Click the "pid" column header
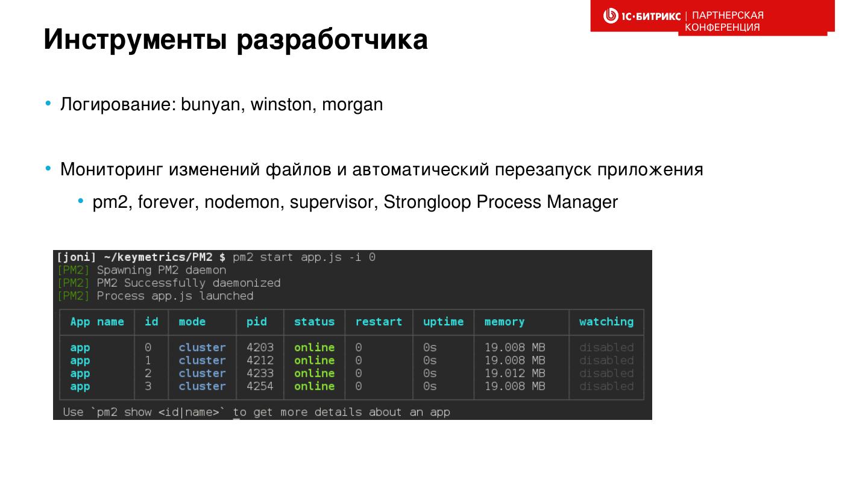Viewport: 868px width, 488px height. [257, 322]
